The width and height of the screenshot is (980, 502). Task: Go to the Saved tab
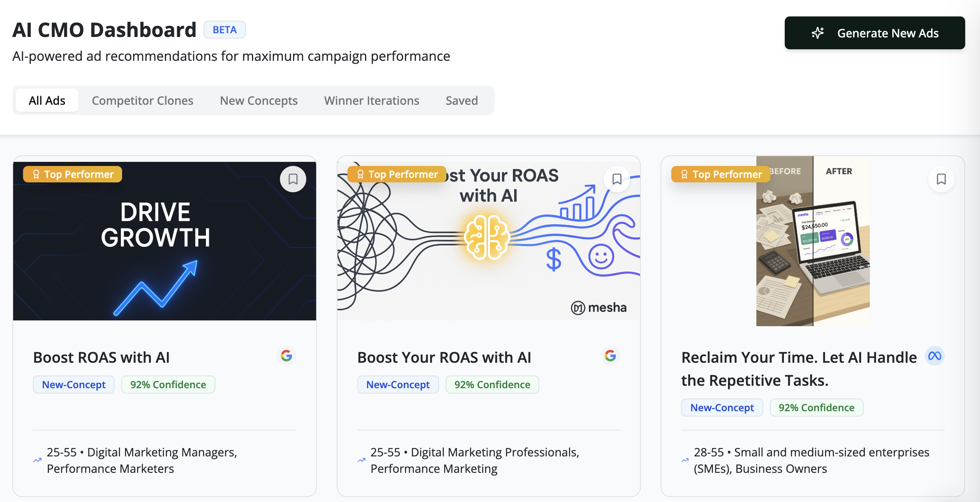(x=462, y=101)
